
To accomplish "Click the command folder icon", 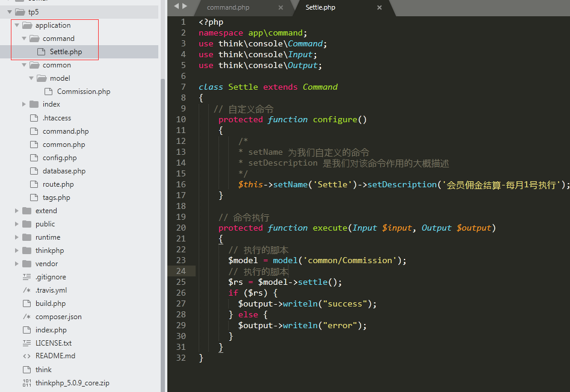I will [34, 39].
